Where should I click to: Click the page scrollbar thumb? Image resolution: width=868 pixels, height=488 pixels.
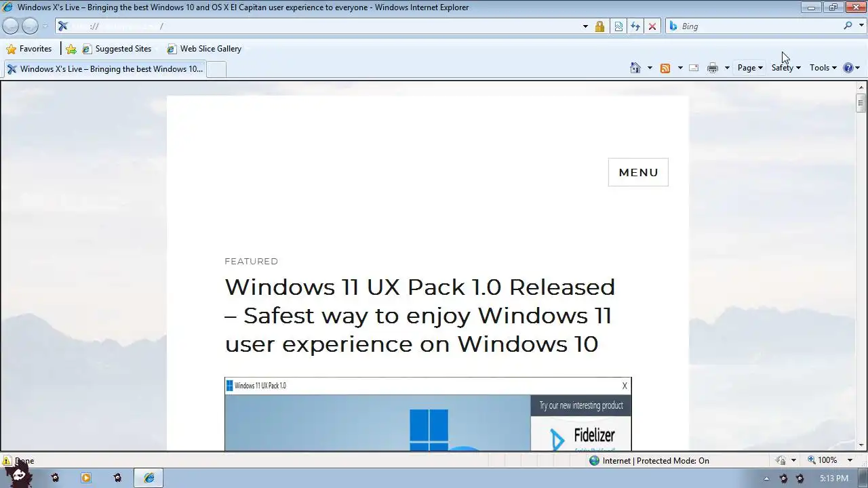point(861,103)
